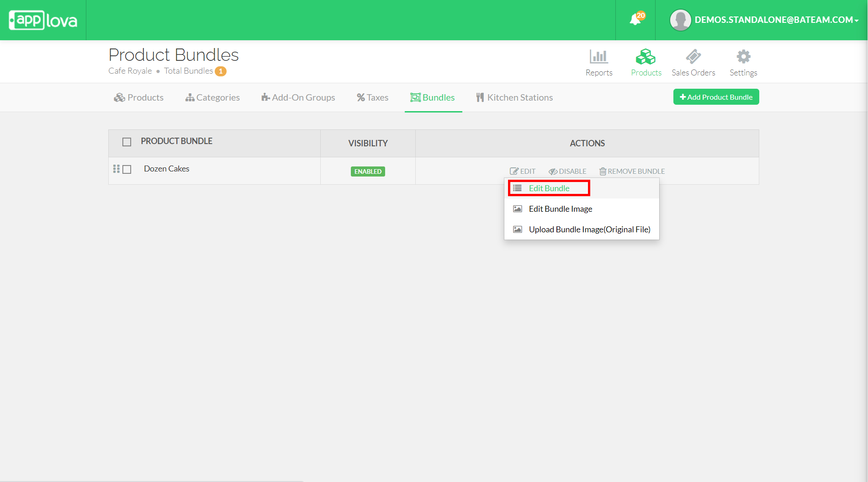This screenshot has width=868, height=482.
Task: Remove the Dozen Cakes bundle
Action: click(x=632, y=171)
